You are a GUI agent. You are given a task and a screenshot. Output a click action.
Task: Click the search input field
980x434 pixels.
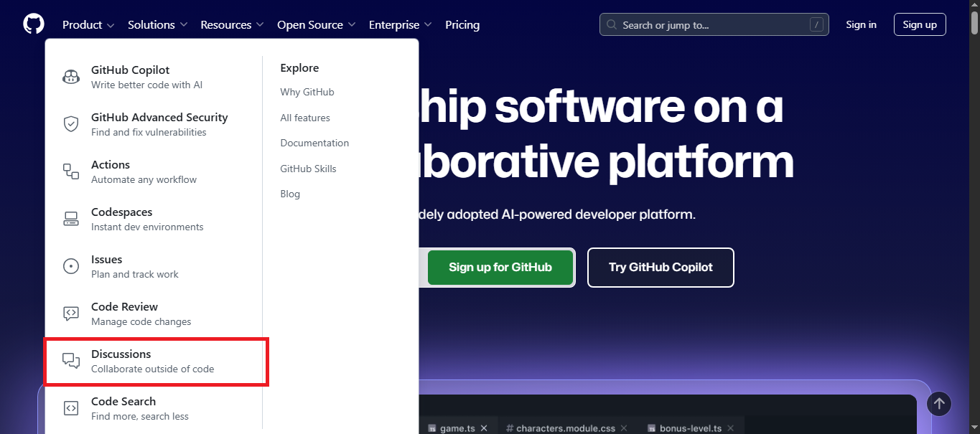(x=713, y=24)
